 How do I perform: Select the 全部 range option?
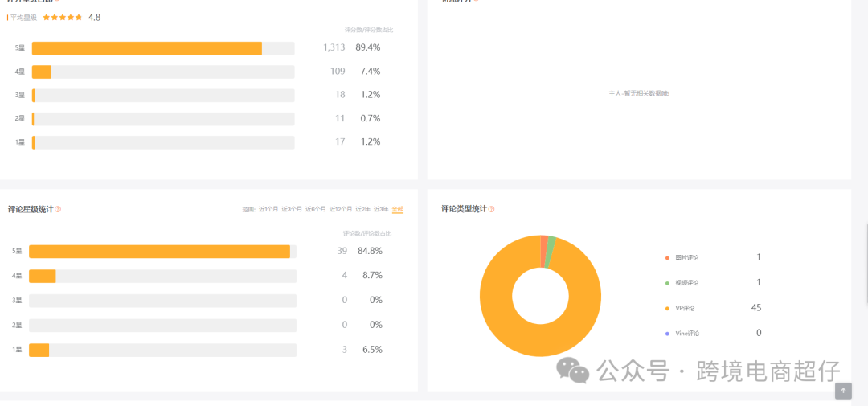[398, 209]
